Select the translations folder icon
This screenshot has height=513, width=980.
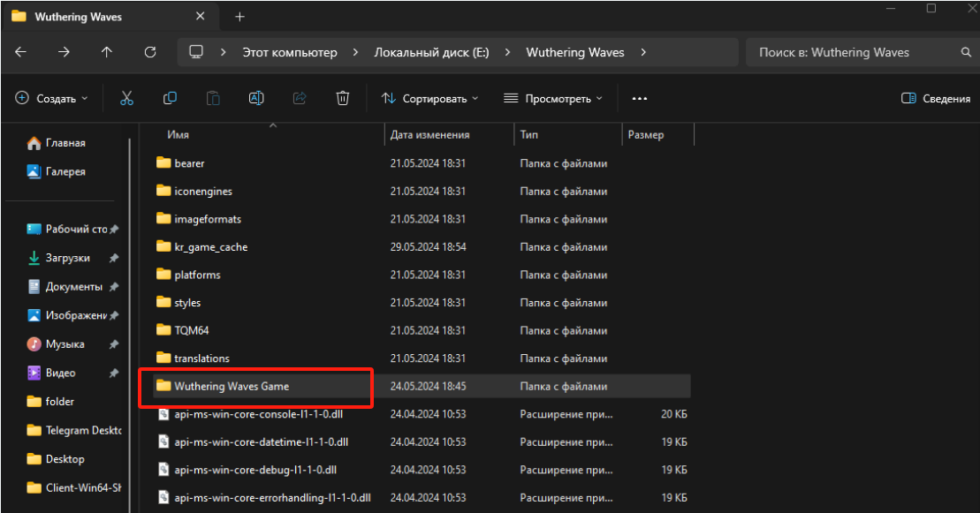coord(163,358)
